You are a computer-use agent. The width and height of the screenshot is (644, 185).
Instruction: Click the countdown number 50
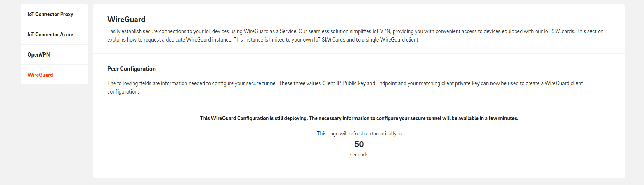(359, 145)
